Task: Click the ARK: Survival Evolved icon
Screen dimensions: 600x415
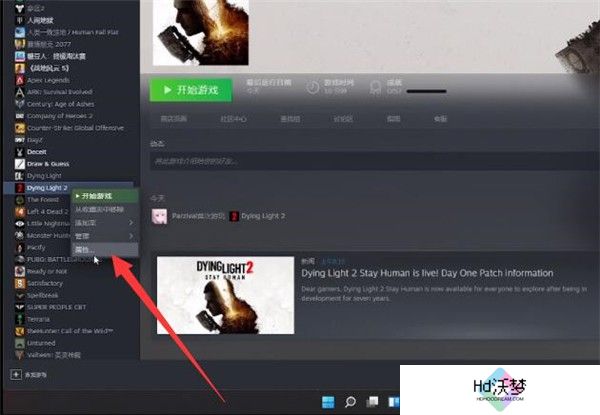Action: tap(20, 92)
